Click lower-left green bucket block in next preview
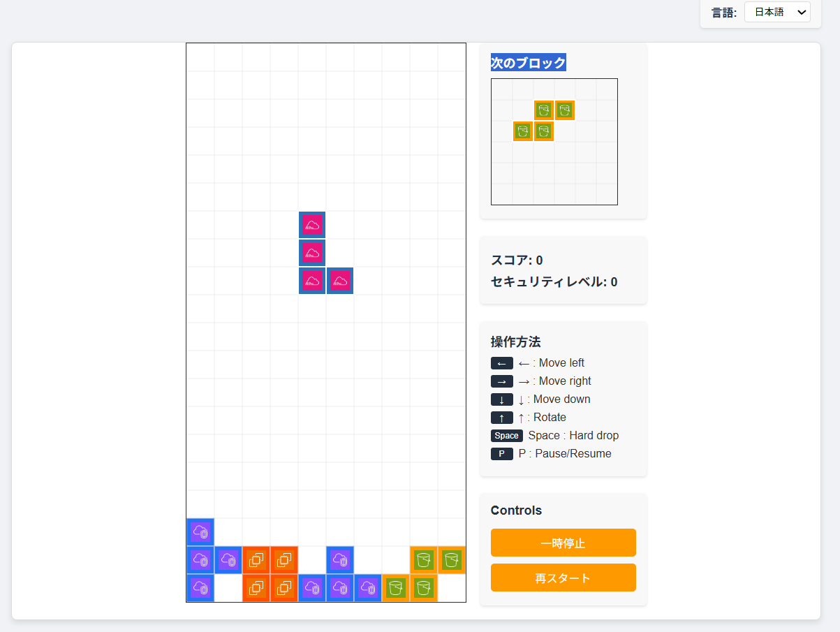The image size is (840, 632). coord(523,131)
